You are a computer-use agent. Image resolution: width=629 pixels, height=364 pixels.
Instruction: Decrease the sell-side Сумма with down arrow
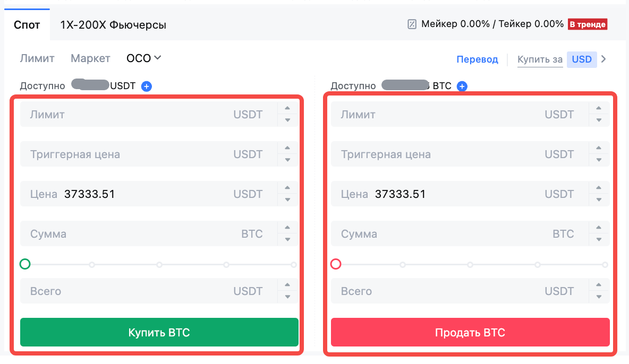coord(599,239)
